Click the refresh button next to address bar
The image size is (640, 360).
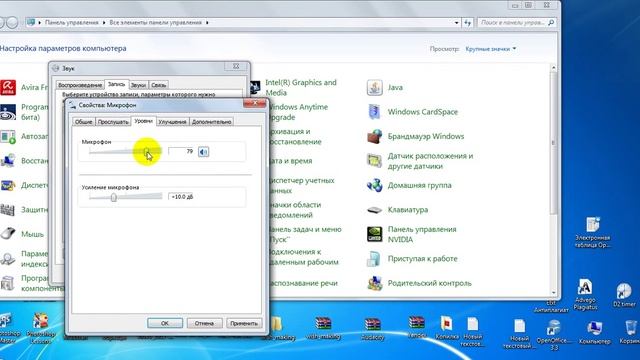tap(468, 23)
